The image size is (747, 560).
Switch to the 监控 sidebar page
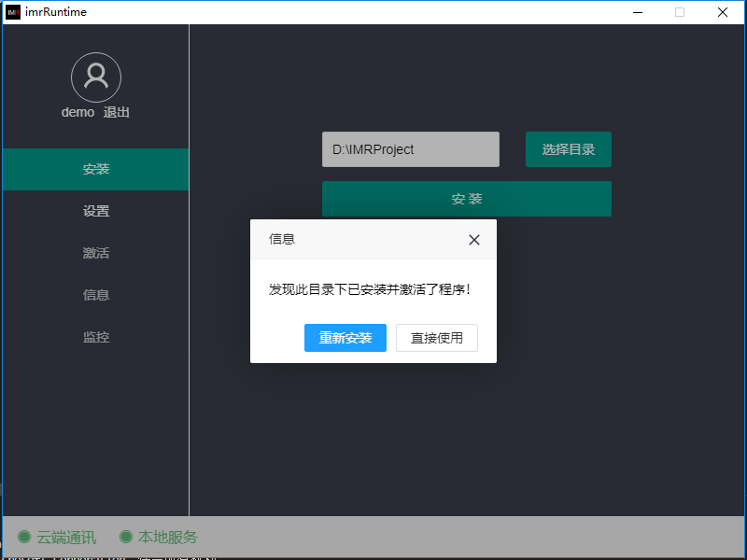tap(96, 337)
